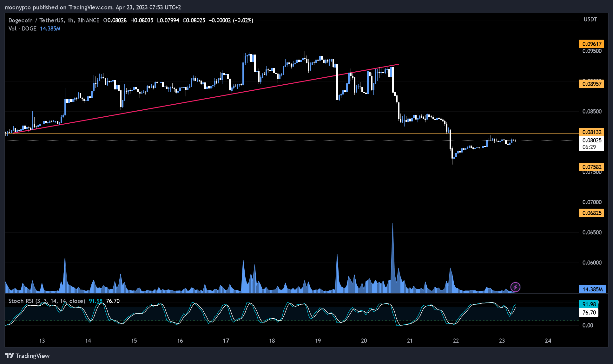Click the Dogecoin / TetherUS symbol title
Screen dimensions: 613x364
click(x=54, y=20)
